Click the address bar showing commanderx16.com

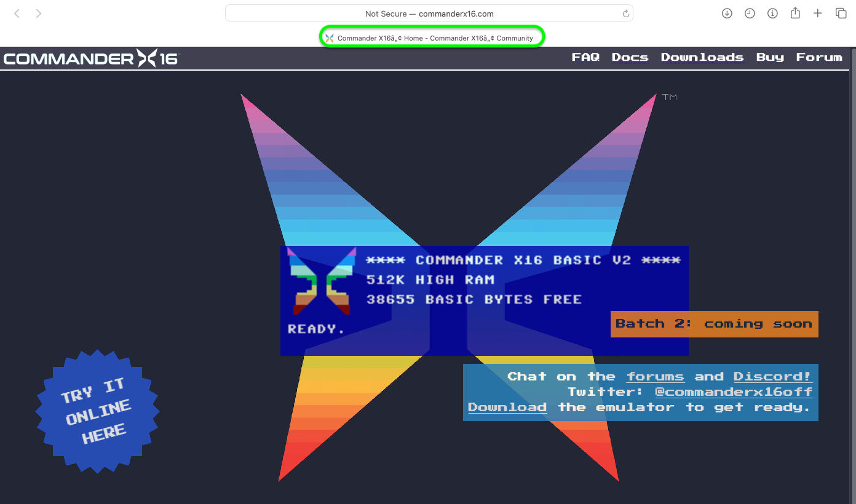tap(429, 14)
